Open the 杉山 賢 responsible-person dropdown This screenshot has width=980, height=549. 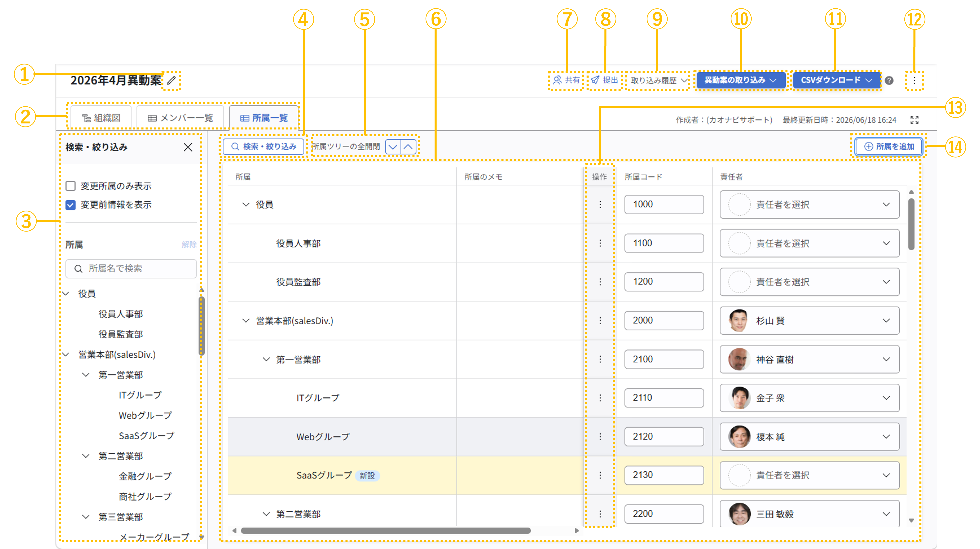tap(810, 321)
